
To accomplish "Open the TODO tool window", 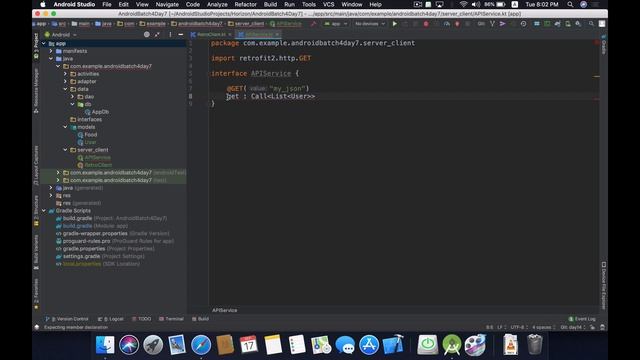I will click(141, 319).
